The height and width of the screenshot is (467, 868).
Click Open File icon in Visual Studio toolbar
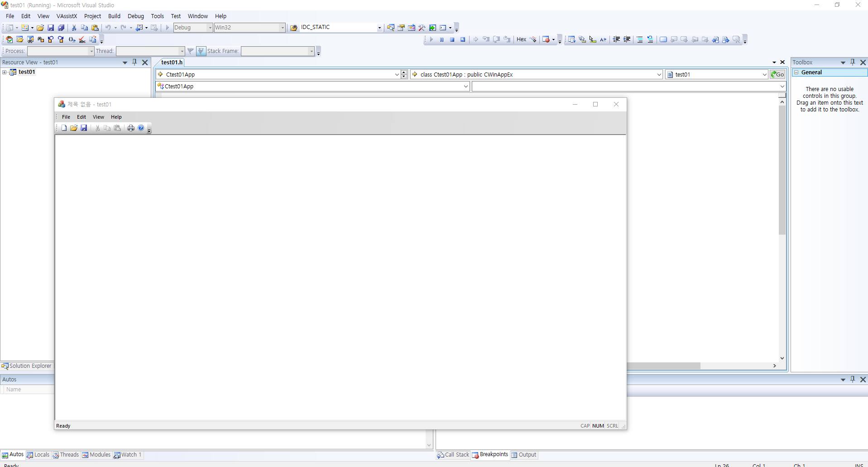tap(40, 28)
